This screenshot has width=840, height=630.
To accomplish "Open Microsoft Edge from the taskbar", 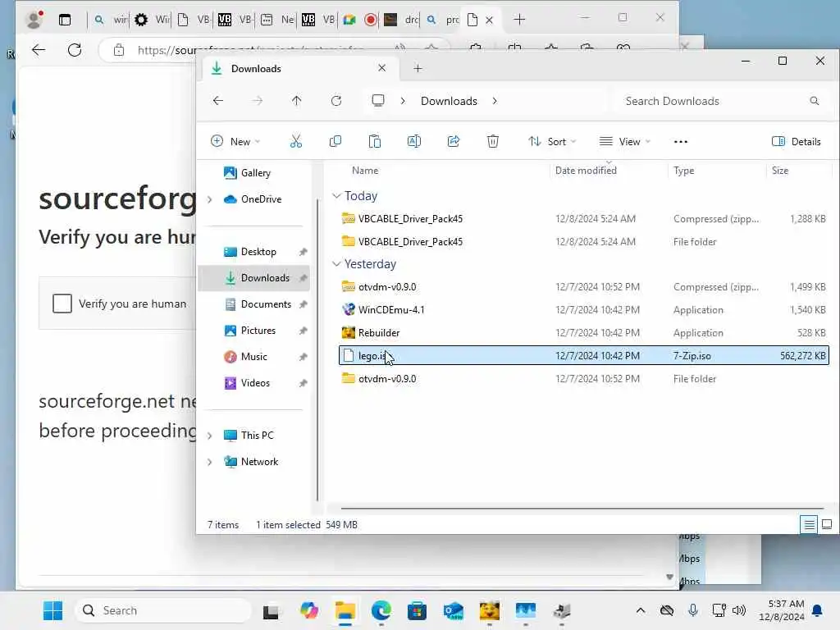I will point(381,610).
